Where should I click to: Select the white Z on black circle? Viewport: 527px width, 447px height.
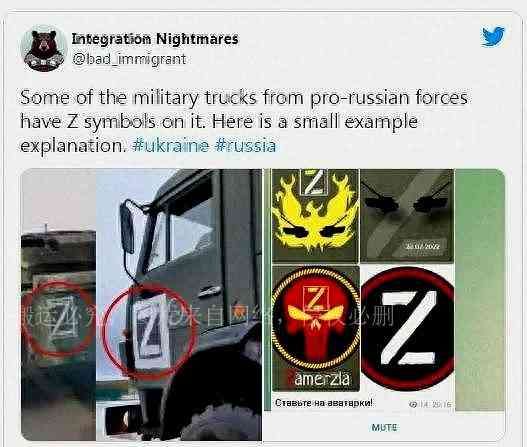point(407,329)
